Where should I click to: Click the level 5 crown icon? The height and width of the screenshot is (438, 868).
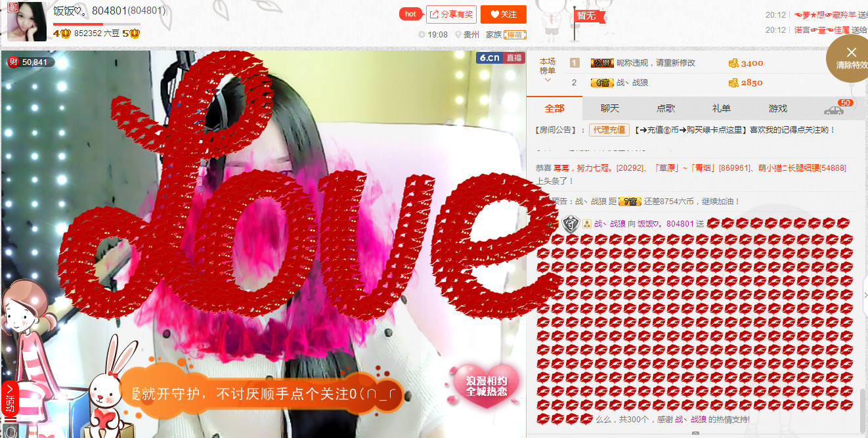[131, 33]
